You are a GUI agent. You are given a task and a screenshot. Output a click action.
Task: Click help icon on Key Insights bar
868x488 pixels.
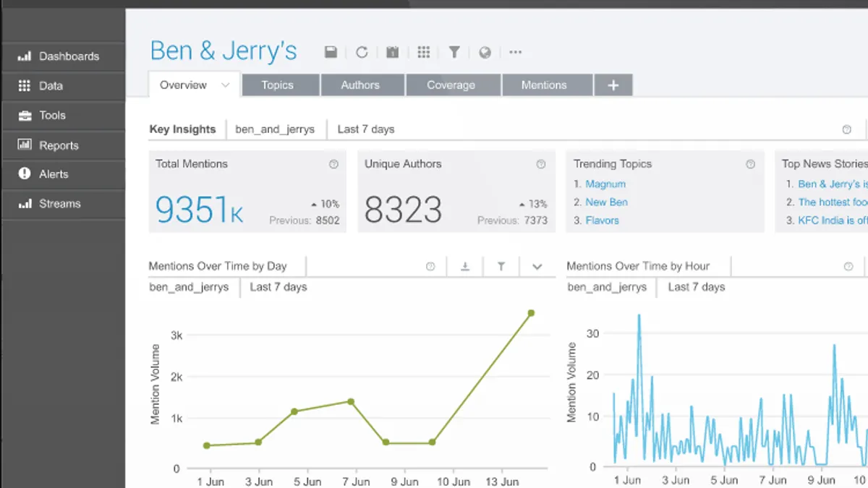point(846,129)
